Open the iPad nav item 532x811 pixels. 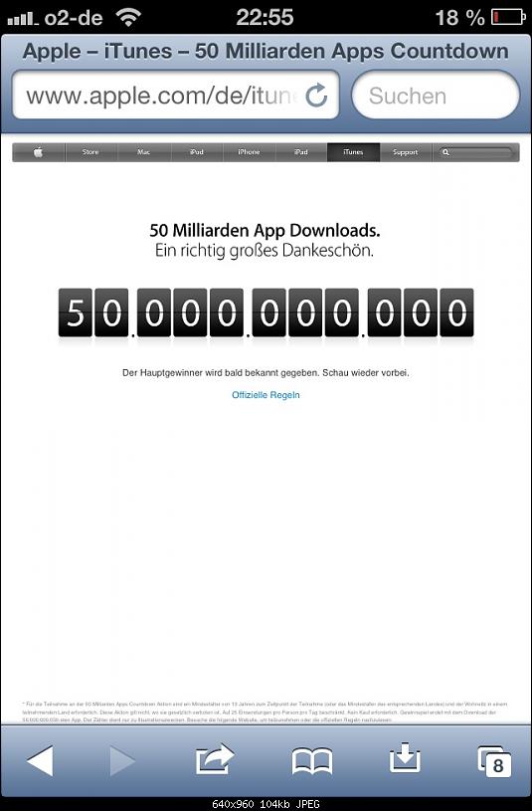point(301,152)
